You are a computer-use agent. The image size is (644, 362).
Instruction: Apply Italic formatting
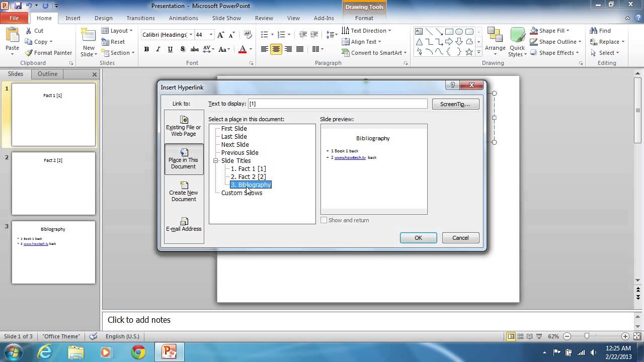tap(158, 49)
